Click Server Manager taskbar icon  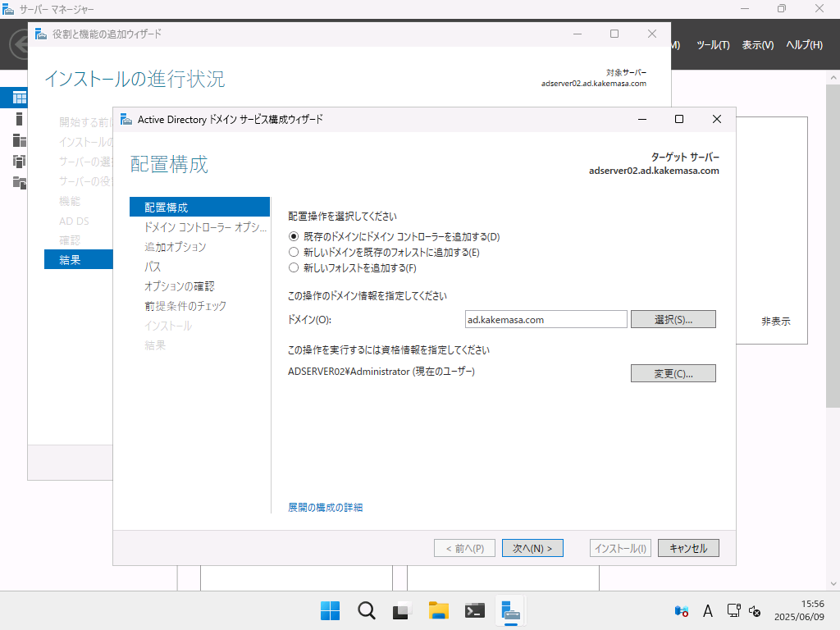(510, 610)
